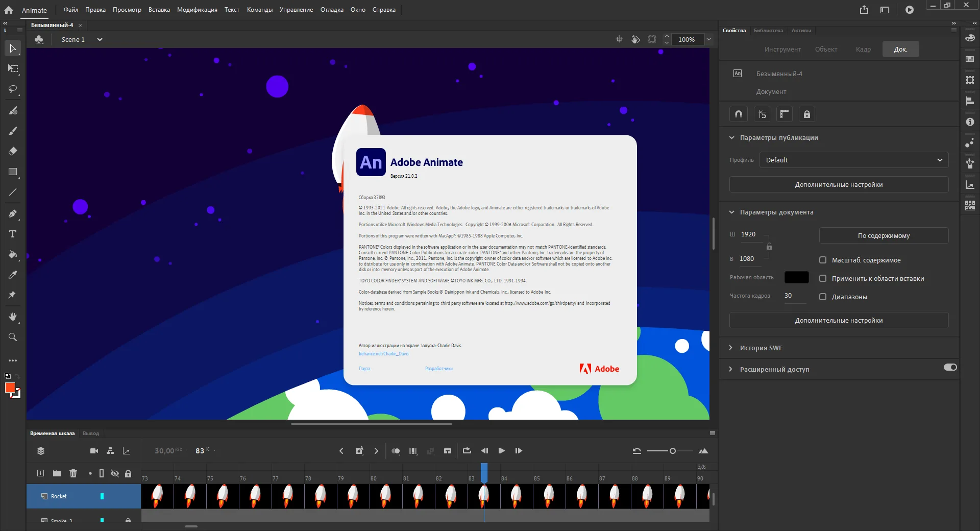Open the behance.net/Charlie_Davis link

pyautogui.click(x=383, y=354)
